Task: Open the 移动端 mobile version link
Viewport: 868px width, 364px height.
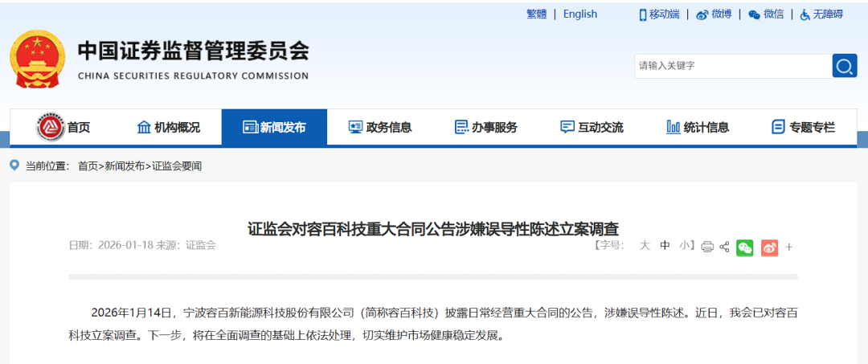Action: pos(659,14)
